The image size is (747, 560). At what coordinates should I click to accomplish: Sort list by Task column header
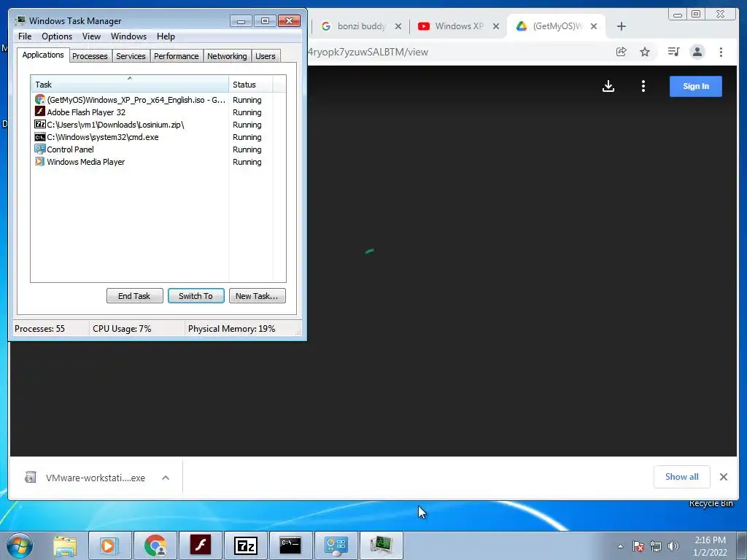pyautogui.click(x=130, y=85)
